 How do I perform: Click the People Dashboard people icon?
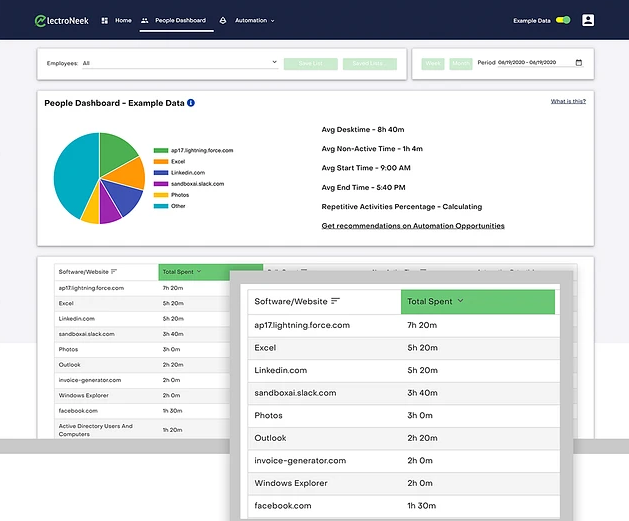click(145, 20)
